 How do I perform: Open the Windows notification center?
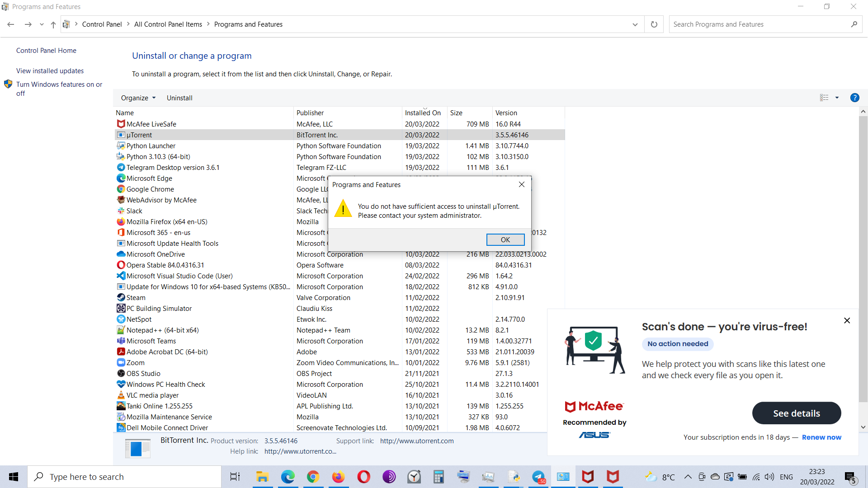coord(850,477)
